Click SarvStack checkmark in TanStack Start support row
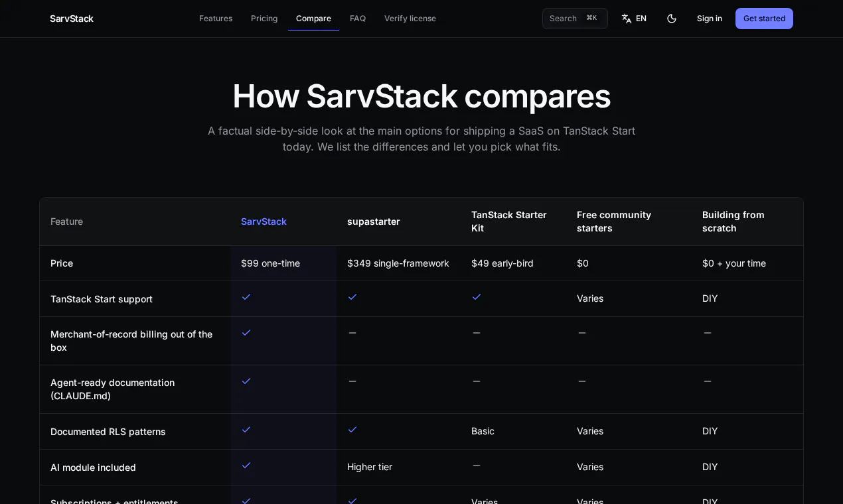Viewport: 843px width, 504px height. tap(246, 297)
